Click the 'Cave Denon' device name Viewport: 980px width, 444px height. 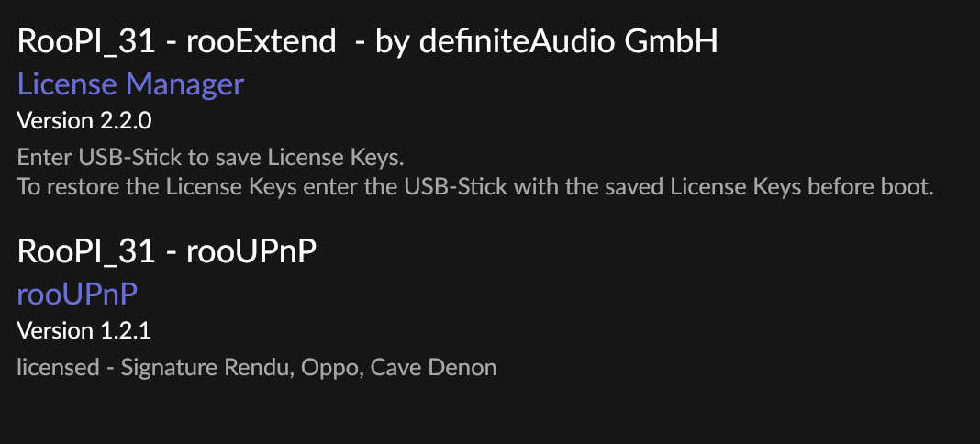(x=433, y=368)
